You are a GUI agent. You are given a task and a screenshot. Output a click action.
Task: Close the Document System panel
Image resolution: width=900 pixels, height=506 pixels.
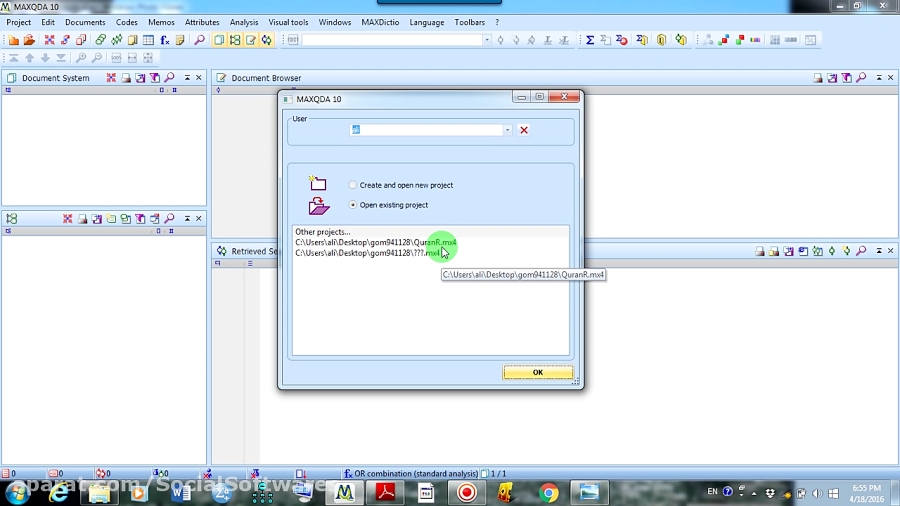coord(199,77)
